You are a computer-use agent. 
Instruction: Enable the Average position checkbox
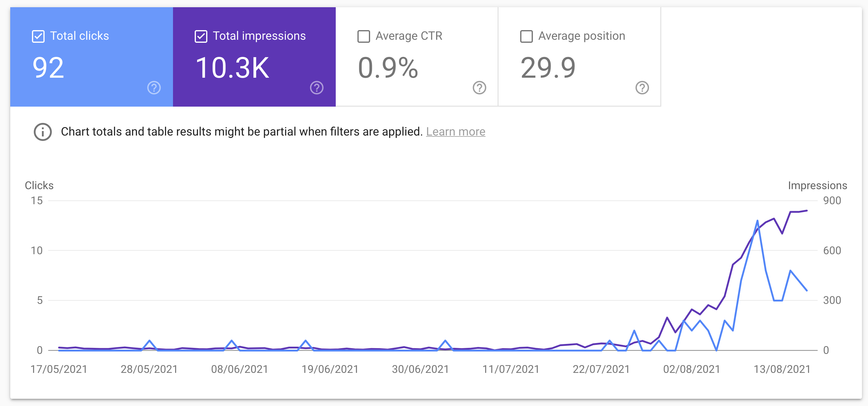click(x=526, y=36)
